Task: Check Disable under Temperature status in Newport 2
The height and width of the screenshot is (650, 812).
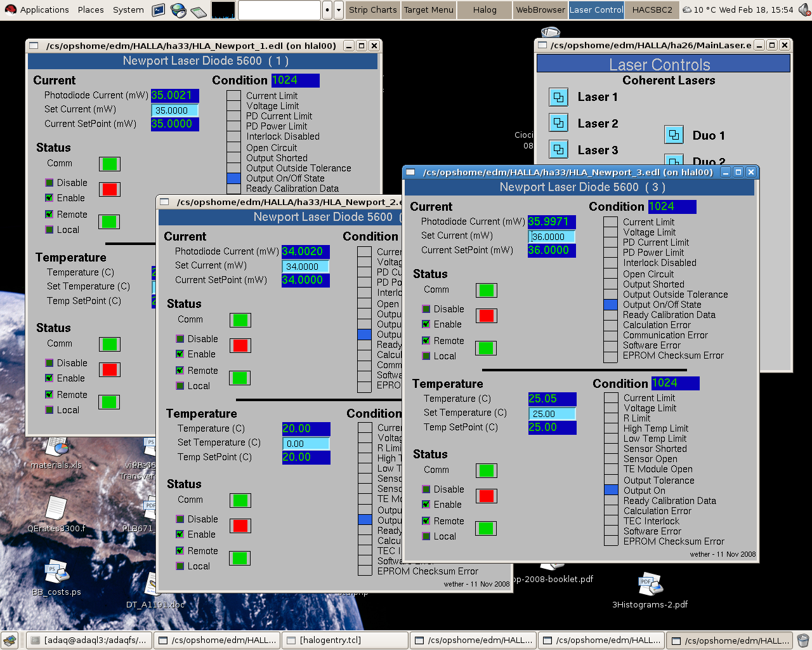Action: [x=180, y=519]
